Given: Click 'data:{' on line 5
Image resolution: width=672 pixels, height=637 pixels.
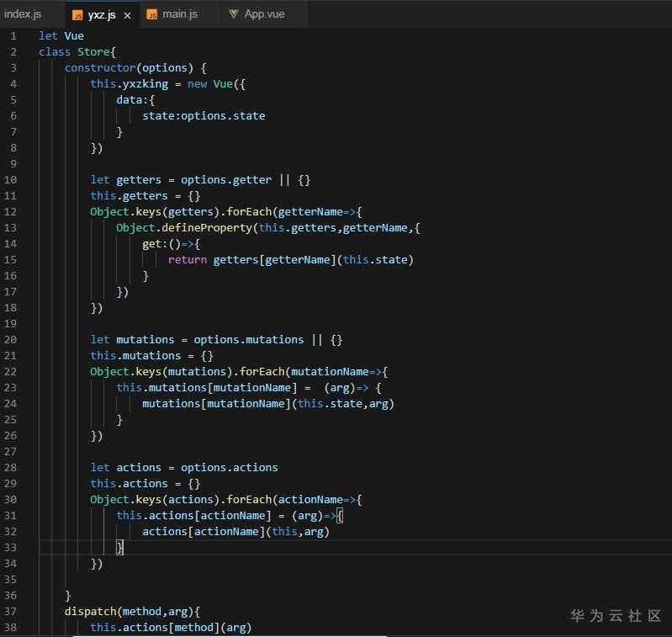Looking at the screenshot, I should pyautogui.click(x=135, y=100).
